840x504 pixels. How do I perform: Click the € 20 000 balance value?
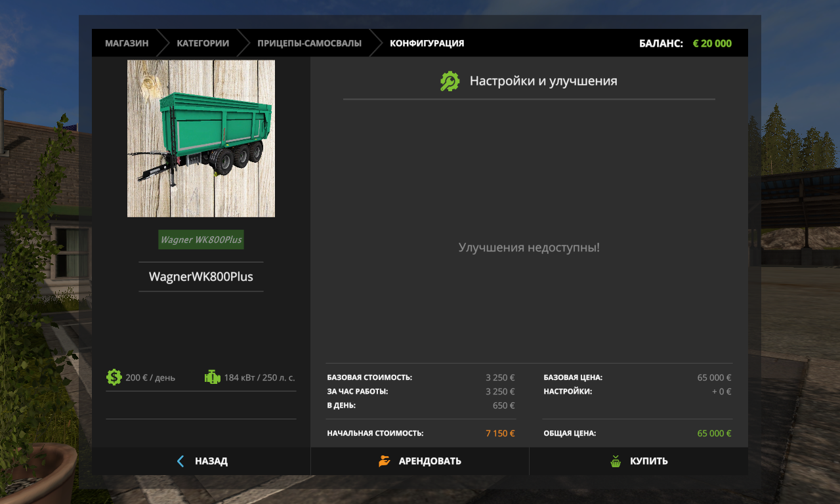(712, 43)
